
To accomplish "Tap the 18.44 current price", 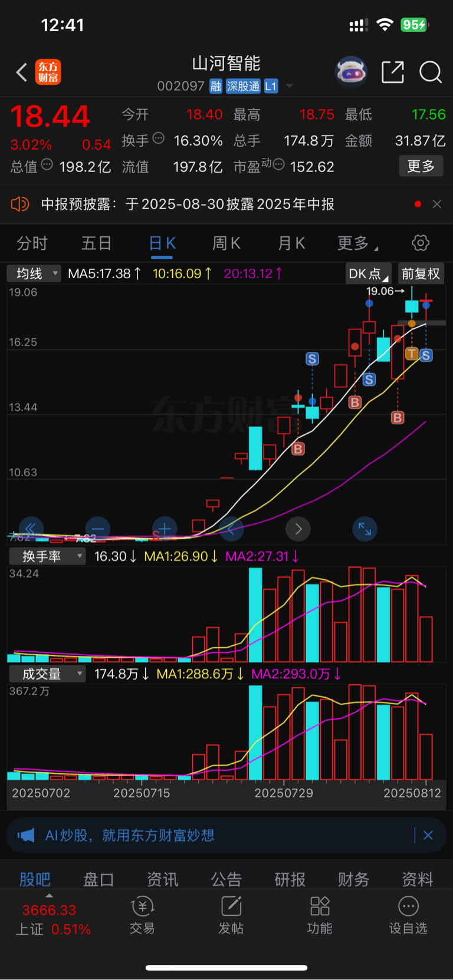I will (x=50, y=116).
